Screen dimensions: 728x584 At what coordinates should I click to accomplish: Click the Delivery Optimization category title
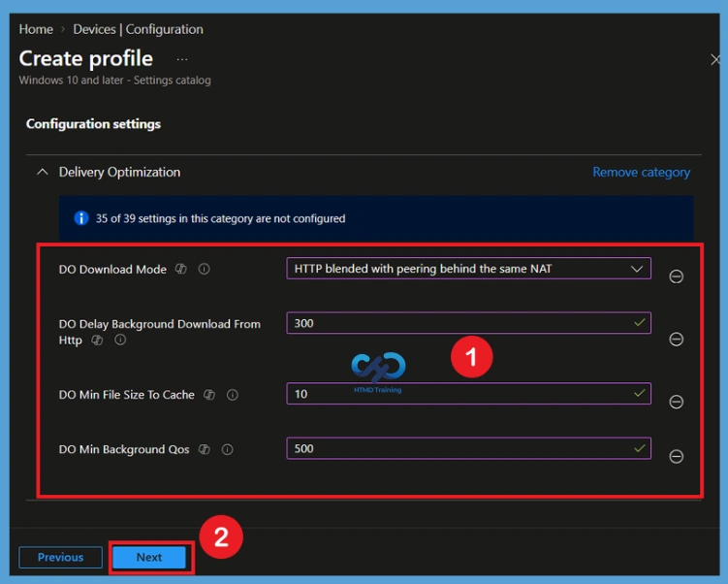[119, 173]
